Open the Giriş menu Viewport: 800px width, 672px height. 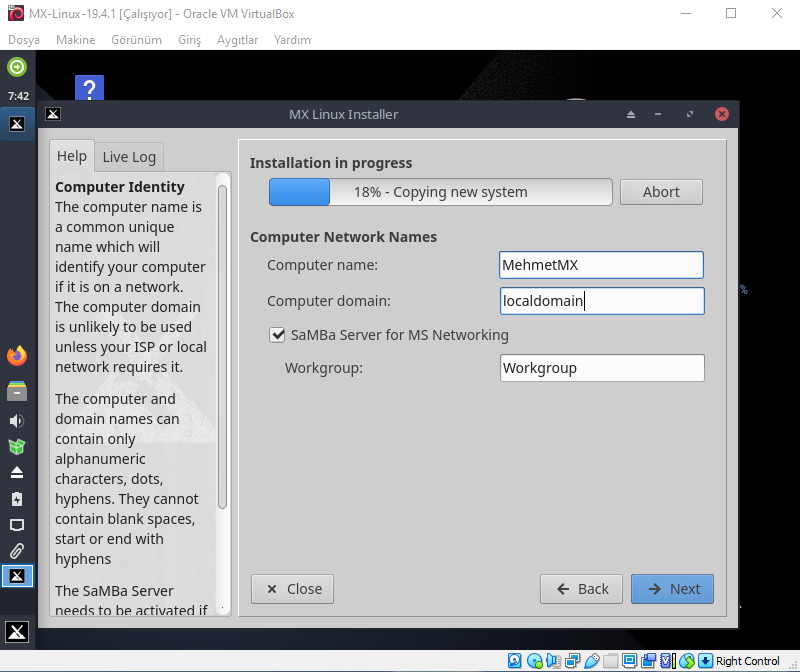click(189, 40)
